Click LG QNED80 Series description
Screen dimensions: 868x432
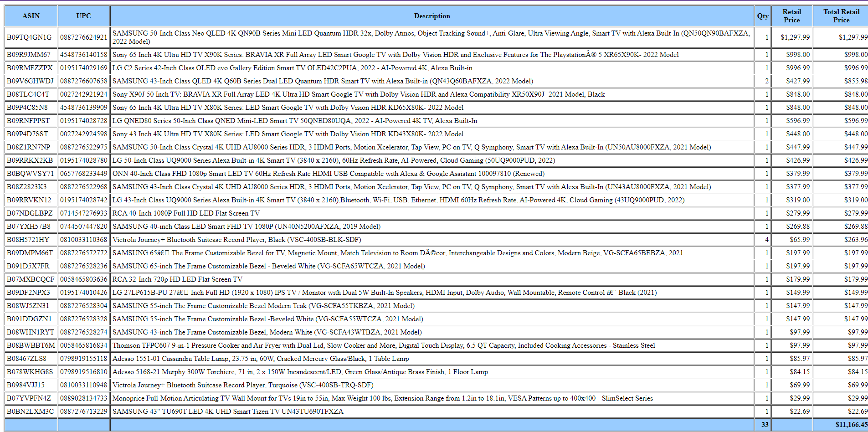432,121
